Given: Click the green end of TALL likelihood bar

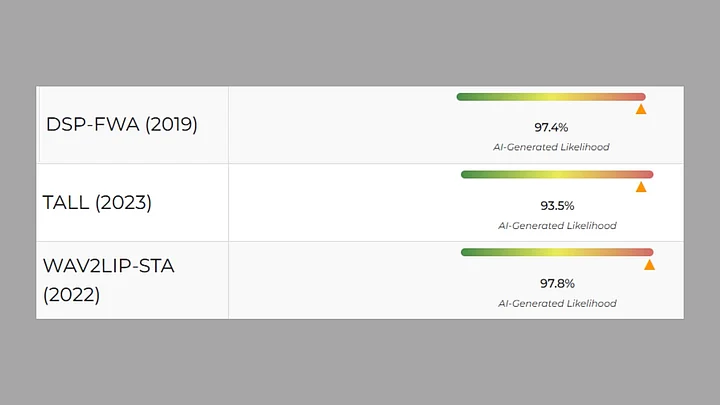Looking at the screenshot, I should (x=467, y=175).
